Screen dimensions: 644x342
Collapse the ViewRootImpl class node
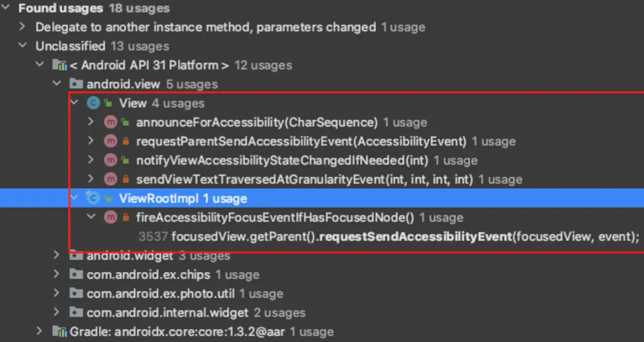tap(75, 198)
